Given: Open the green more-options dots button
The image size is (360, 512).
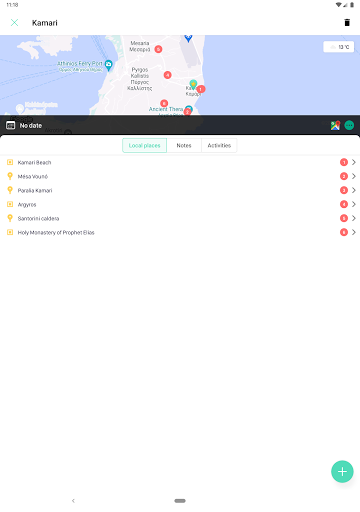Looking at the screenshot, I should (x=349, y=125).
